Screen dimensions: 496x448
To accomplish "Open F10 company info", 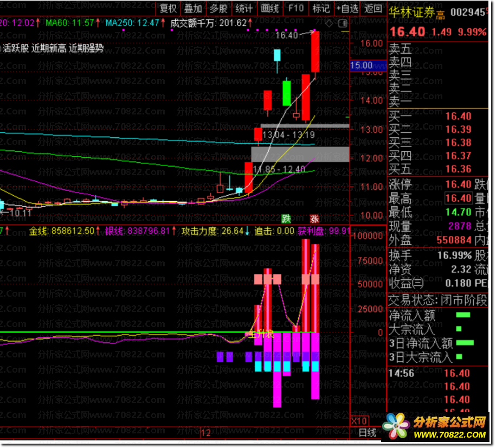I will tap(296, 9).
